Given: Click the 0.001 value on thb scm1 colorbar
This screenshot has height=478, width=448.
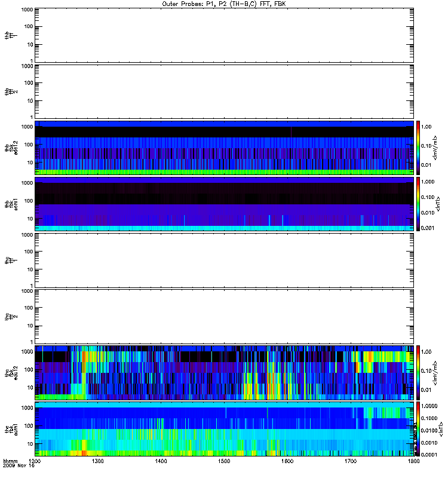Looking at the screenshot, I should click(x=428, y=228).
